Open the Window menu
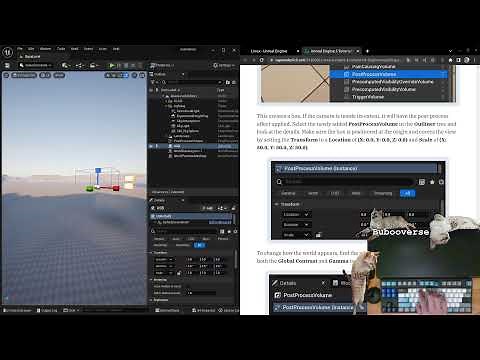 click(x=45, y=49)
